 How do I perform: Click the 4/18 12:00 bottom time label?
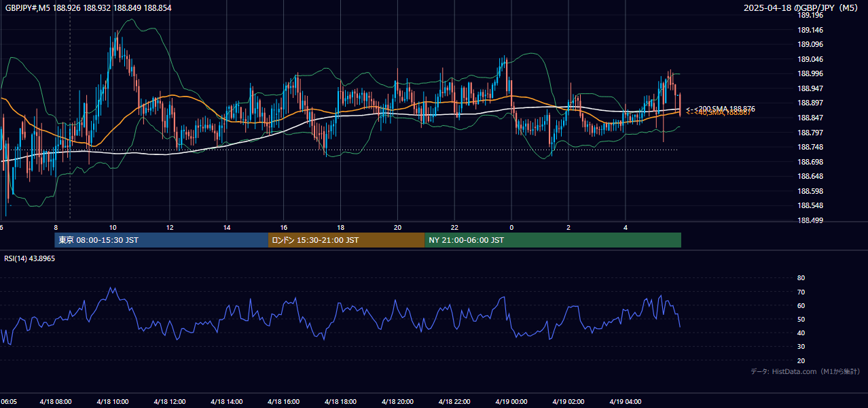point(170,402)
